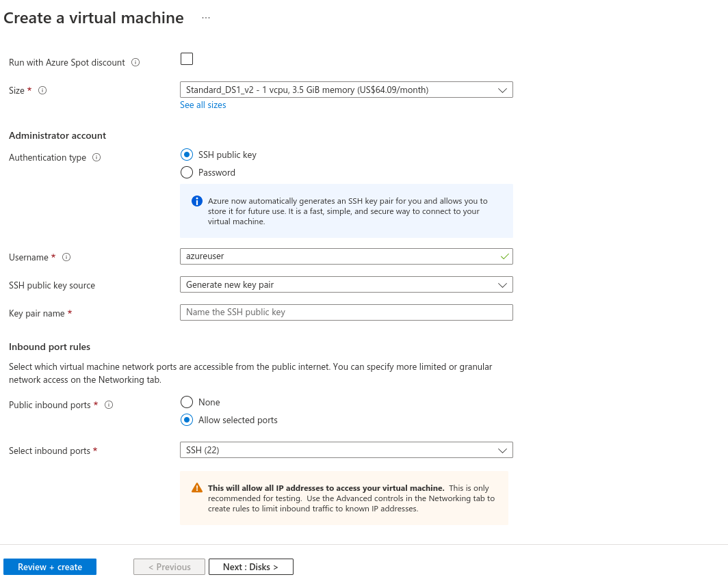728x577 pixels.
Task: Select Password authentication type
Action: [187, 172]
